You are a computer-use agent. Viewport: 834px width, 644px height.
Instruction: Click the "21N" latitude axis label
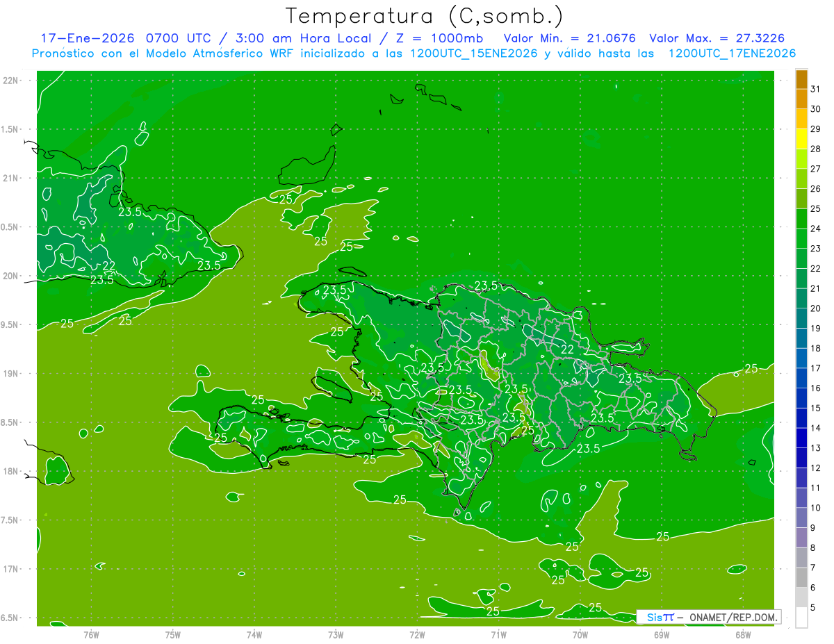(x=10, y=179)
